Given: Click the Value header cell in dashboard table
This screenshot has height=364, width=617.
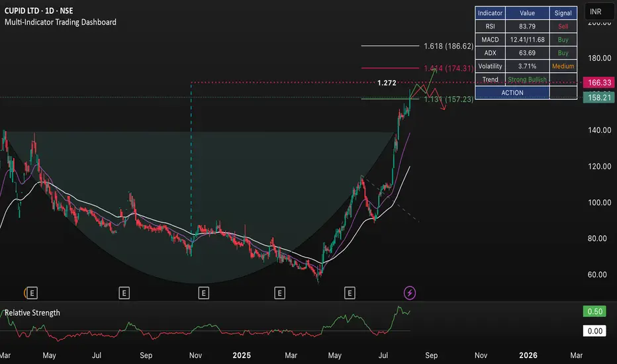Looking at the screenshot, I should click(527, 13).
